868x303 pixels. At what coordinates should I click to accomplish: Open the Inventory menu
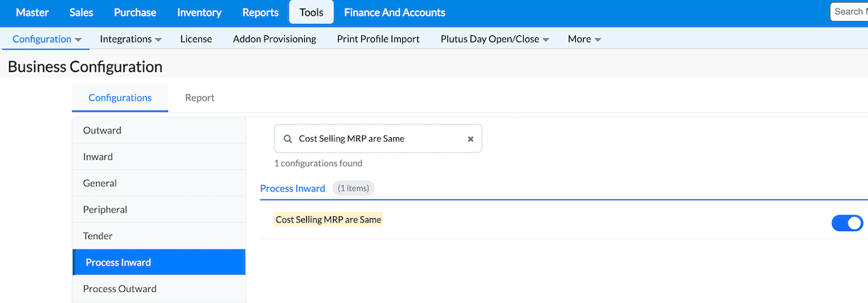coord(199,12)
